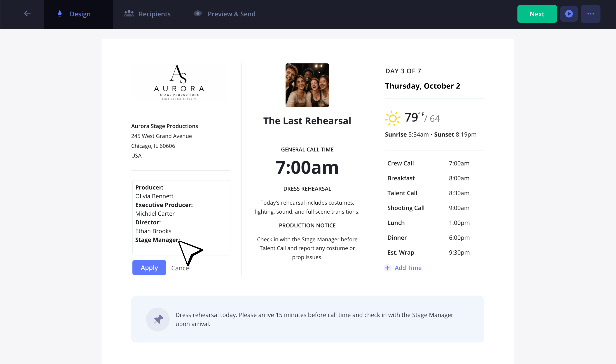This screenshot has height=364, width=616.
Task: Click the play preview icon button
Action: tap(569, 14)
